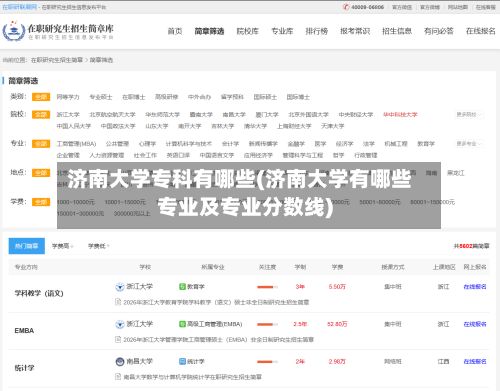500x391 pixels.
Task: Click blue major icon beside 统计学
Action: 182,361
